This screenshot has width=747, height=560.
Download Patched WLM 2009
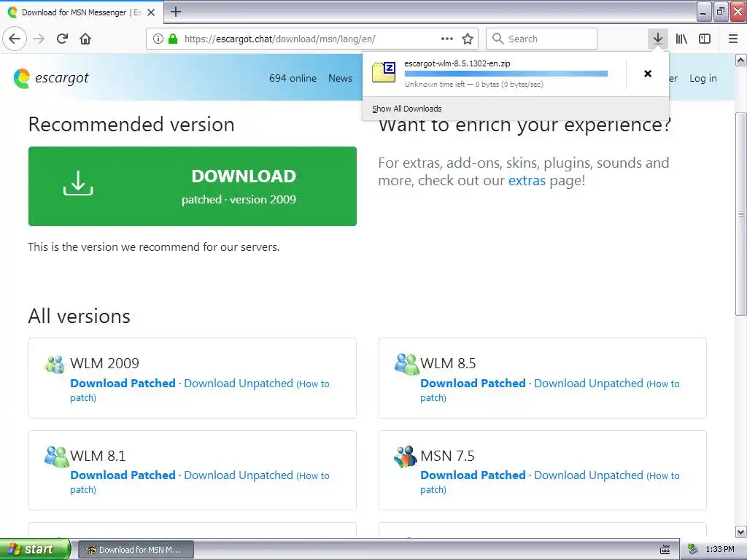(x=123, y=384)
